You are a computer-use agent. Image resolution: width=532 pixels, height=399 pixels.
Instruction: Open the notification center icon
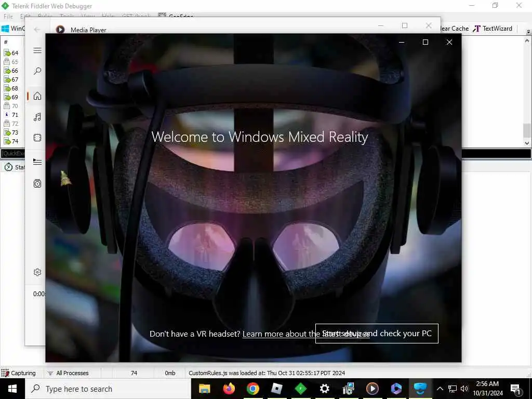click(x=515, y=389)
